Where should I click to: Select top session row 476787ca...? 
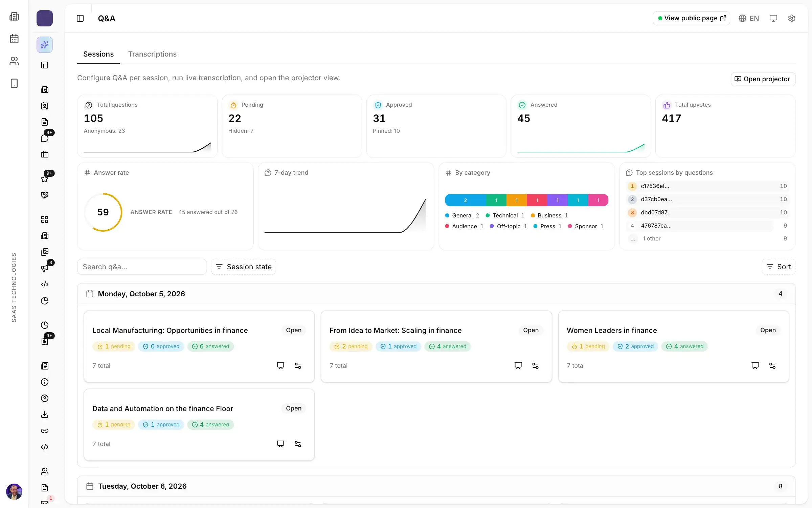tap(707, 226)
